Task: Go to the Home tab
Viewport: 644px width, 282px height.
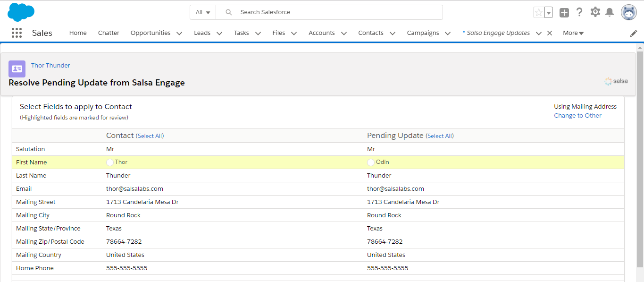Action: click(x=78, y=33)
